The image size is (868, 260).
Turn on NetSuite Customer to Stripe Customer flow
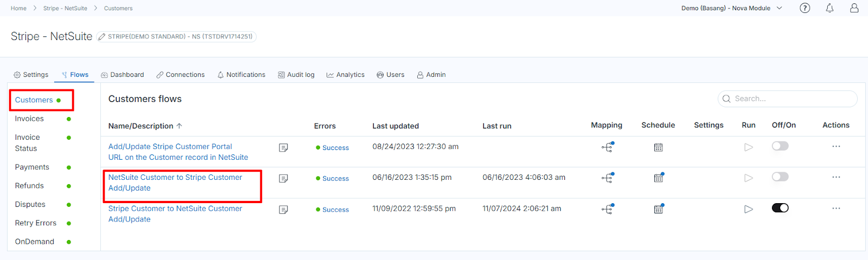[x=780, y=177]
